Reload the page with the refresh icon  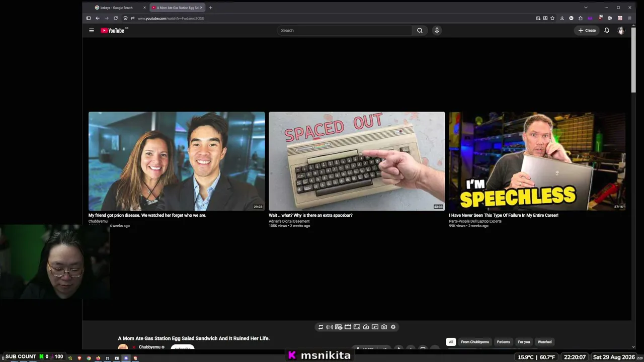pos(116,18)
